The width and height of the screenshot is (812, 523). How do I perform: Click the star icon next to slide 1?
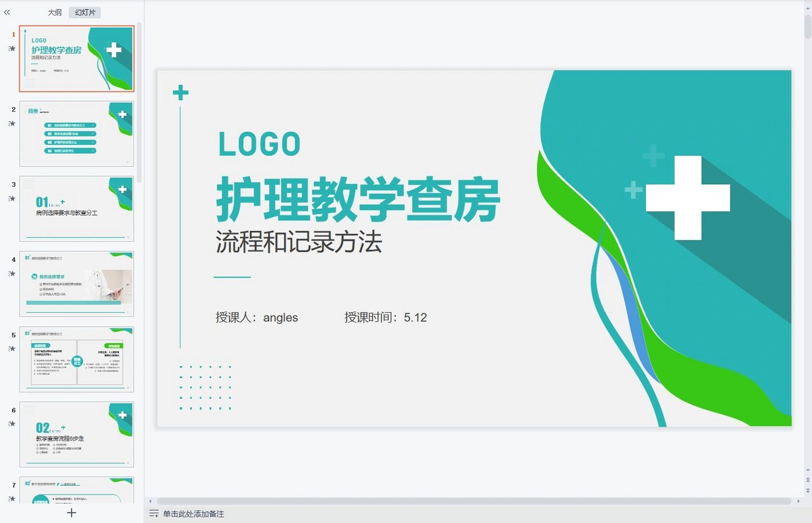[12, 49]
